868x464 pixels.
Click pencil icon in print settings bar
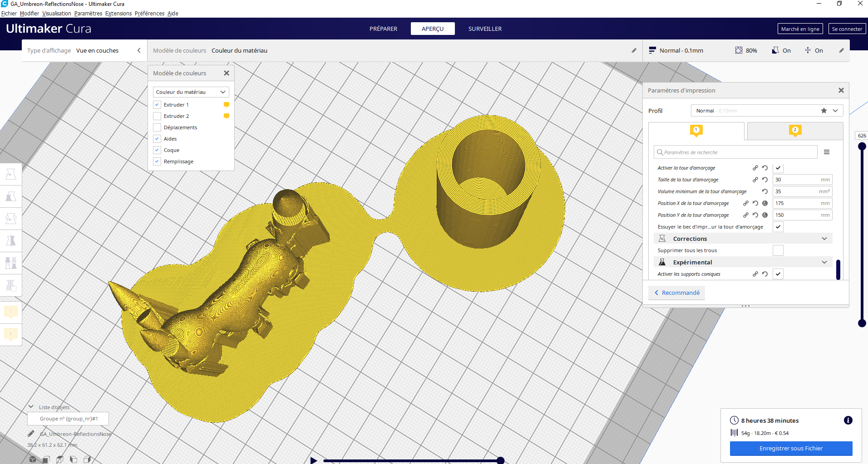click(x=841, y=50)
